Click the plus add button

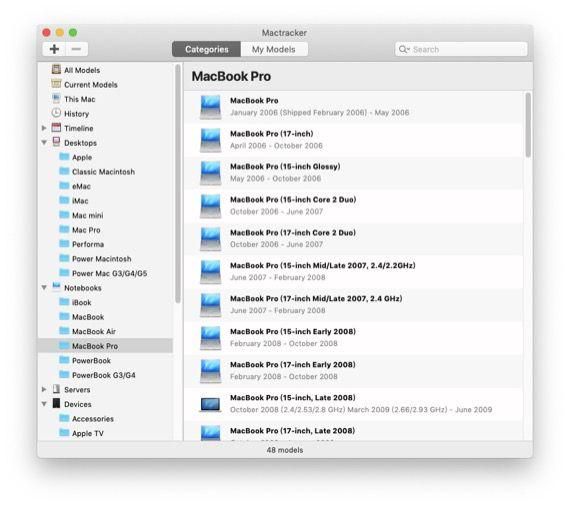(x=54, y=49)
